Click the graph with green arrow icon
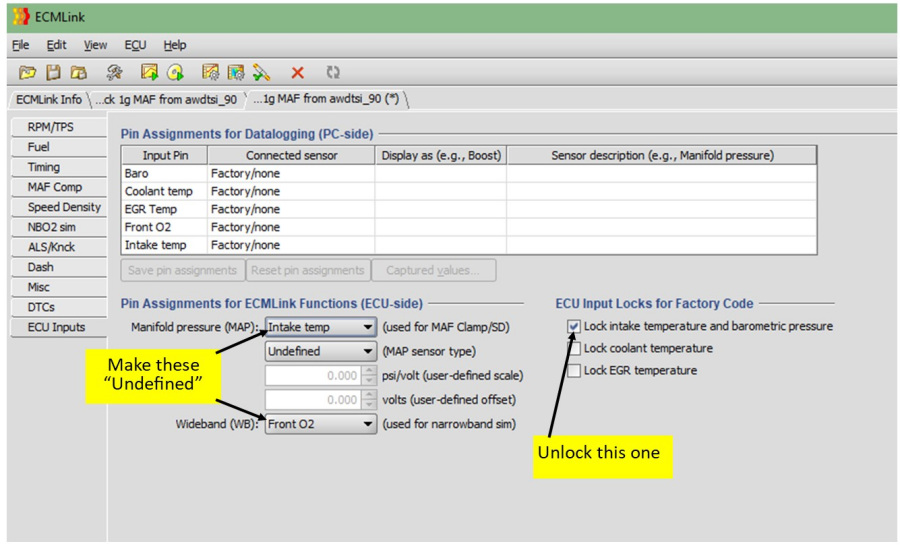This screenshot has height=546, width=900. tap(149, 72)
